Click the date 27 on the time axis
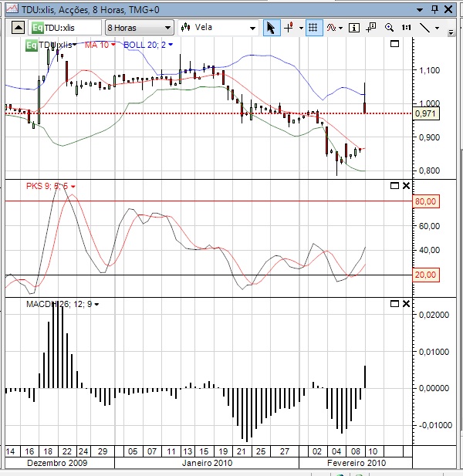This screenshot has width=463, height=476. (285, 451)
